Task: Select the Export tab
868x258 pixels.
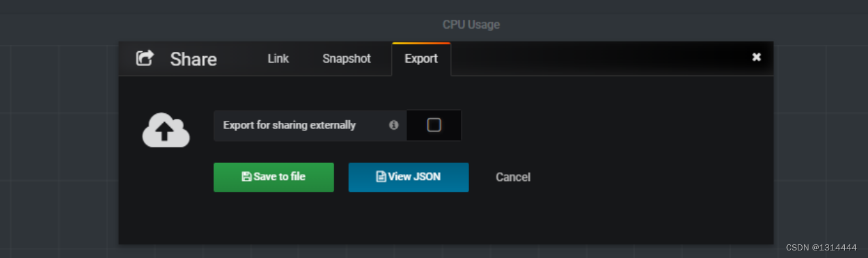Action: 421,59
